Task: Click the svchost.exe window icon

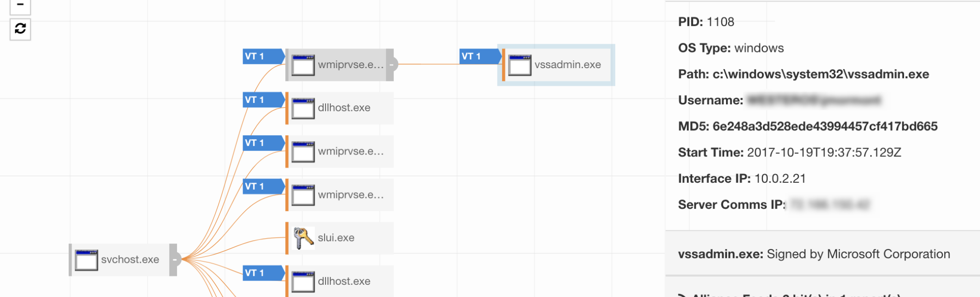Action: tap(86, 260)
